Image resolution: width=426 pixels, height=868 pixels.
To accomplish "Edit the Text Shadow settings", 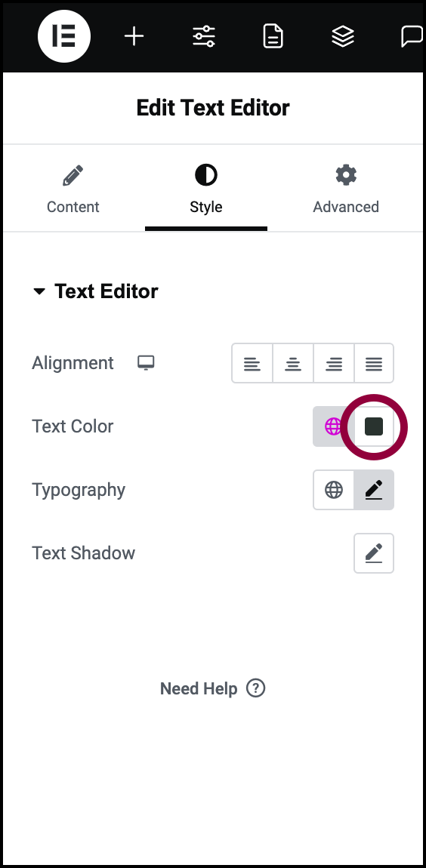I will tap(374, 553).
